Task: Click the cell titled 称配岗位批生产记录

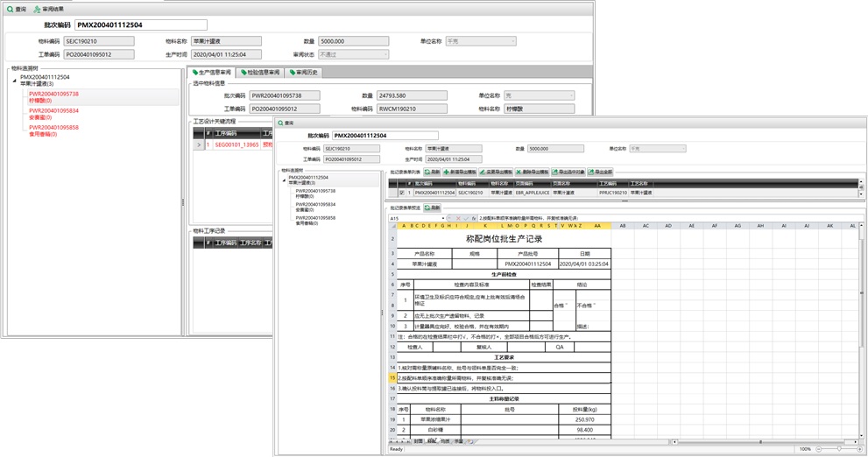Action: [x=504, y=239]
